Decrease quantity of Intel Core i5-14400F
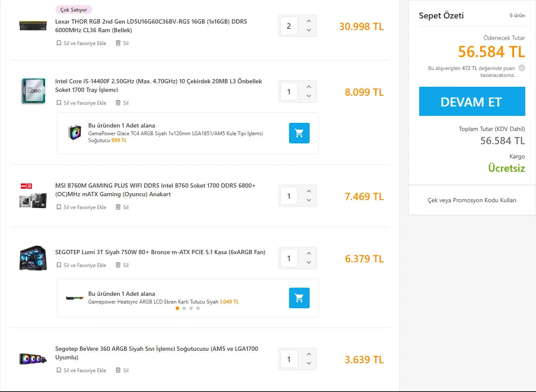Image resolution: width=536 pixels, height=392 pixels. pos(308,96)
